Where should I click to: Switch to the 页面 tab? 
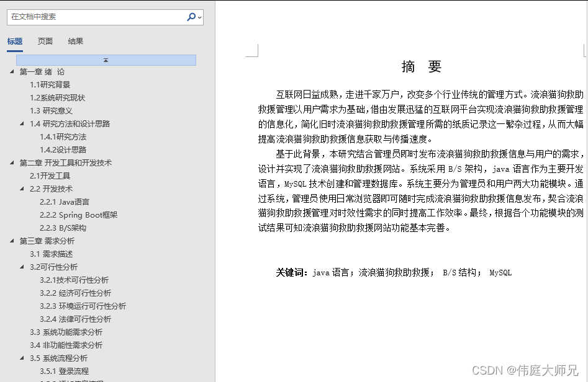coord(45,41)
